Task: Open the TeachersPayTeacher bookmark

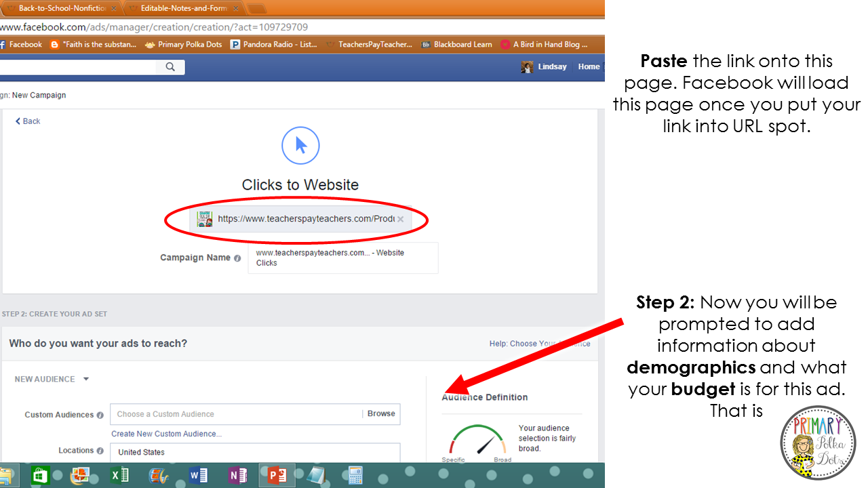Action: tap(369, 44)
